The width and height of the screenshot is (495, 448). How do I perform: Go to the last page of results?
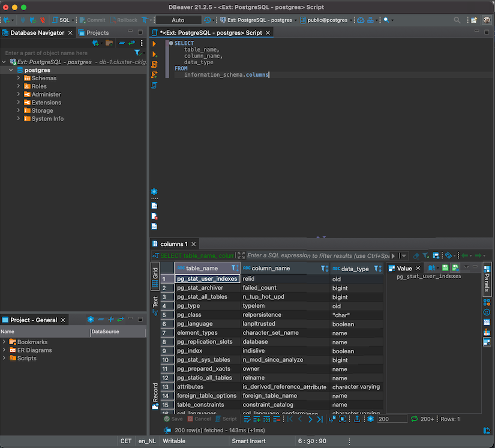pyautogui.click(x=321, y=419)
